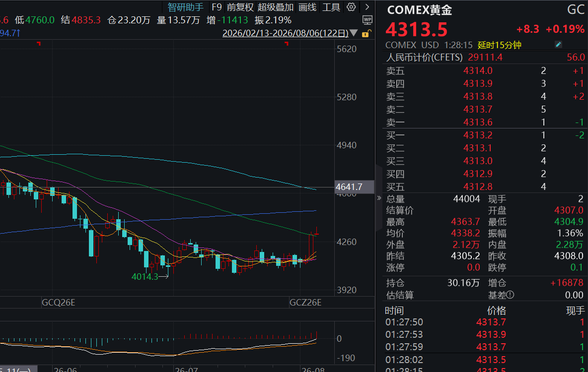Click the 01:27:50 trade tick row

[x=485, y=322]
